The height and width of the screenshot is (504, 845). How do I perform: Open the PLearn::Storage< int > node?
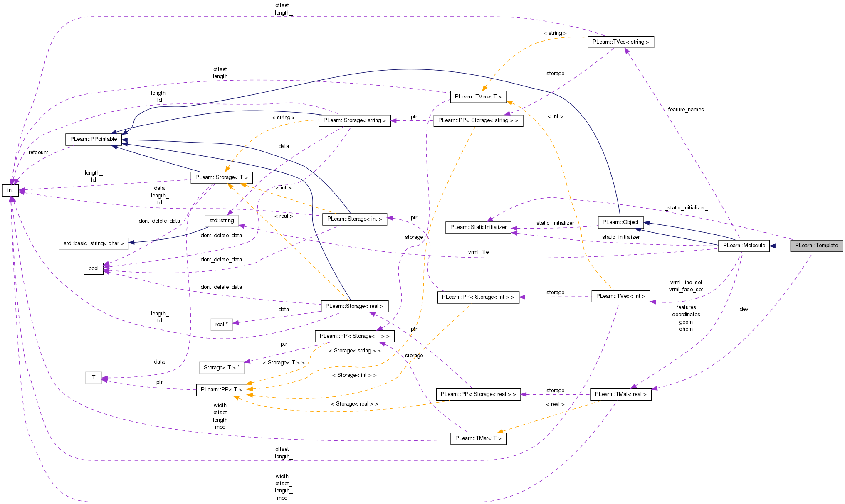point(354,219)
